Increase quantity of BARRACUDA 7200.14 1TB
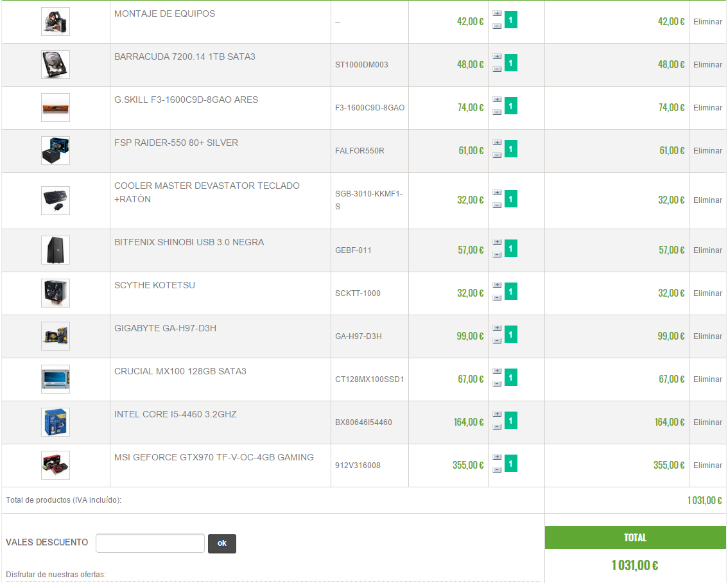 point(497,57)
